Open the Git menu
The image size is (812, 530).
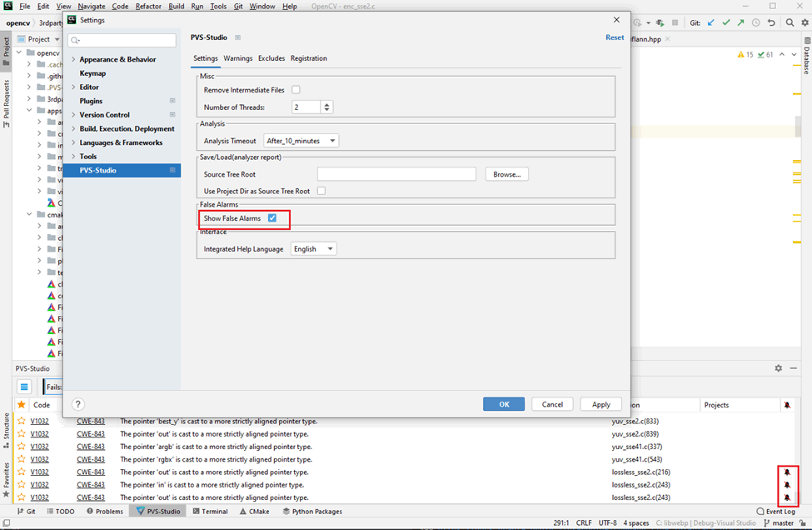point(238,6)
